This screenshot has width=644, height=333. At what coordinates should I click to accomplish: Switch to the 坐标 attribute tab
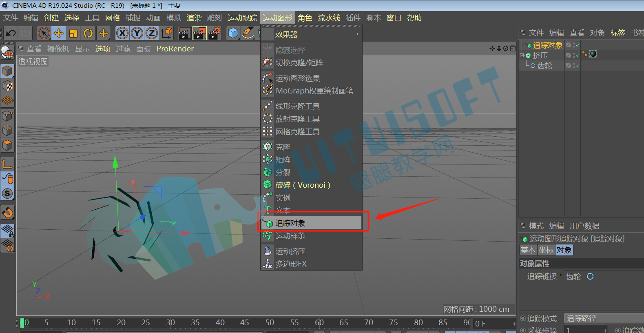coord(546,250)
